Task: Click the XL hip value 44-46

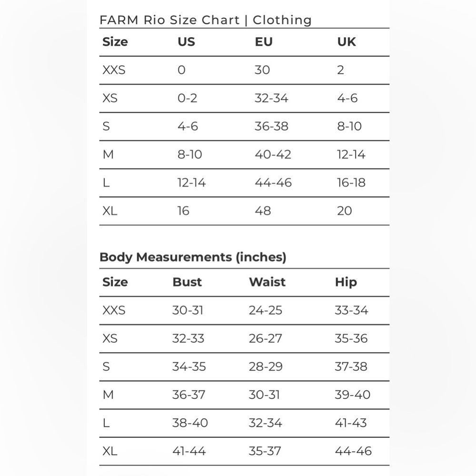Action: (353, 451)
